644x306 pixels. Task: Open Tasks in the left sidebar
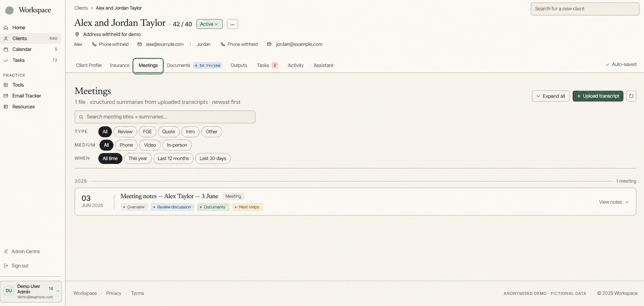pos(18,60)
